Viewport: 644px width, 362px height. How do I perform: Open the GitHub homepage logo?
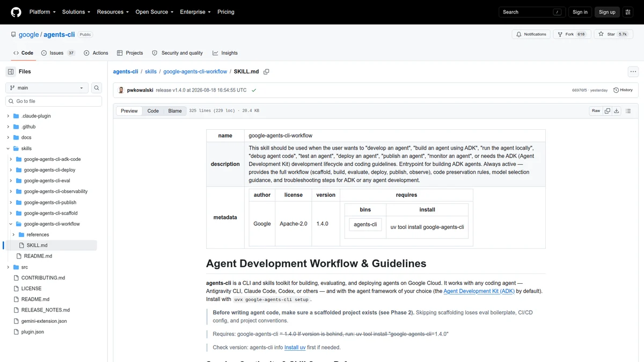pyautogui.click(x=16, y=12)
